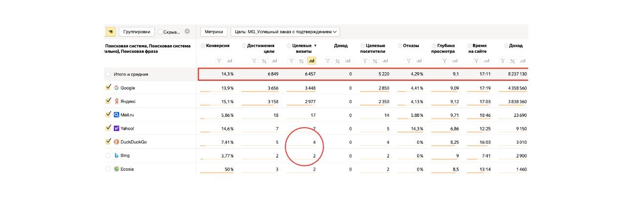Image resolution: width=644 pixels, height=200 pixels.
Task: Percent icon under Целевые посетители column
Action: (375, 61)
